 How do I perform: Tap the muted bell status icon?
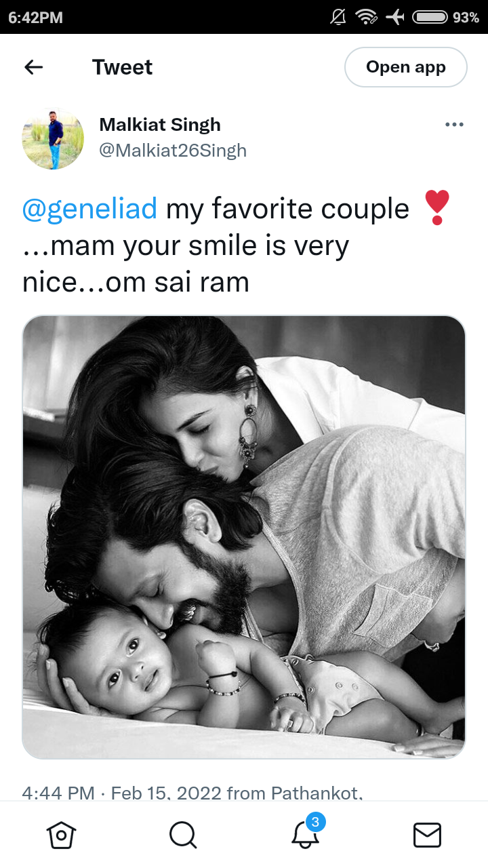pyautogui.click(x=338, y=18)
